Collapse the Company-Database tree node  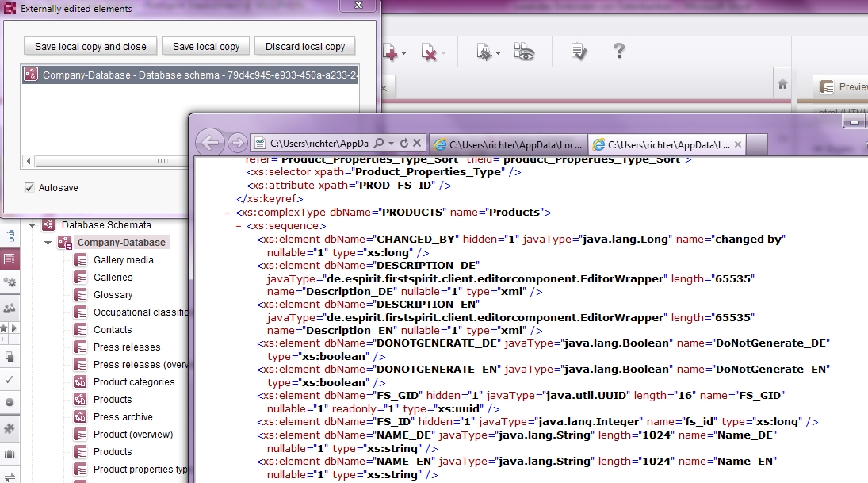[48, 243]
